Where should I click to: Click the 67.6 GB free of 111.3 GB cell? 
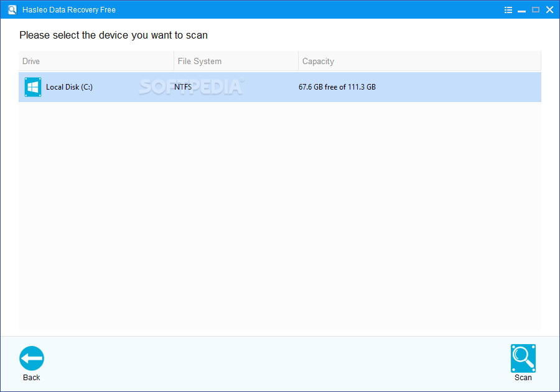click(x=337, y=87)
